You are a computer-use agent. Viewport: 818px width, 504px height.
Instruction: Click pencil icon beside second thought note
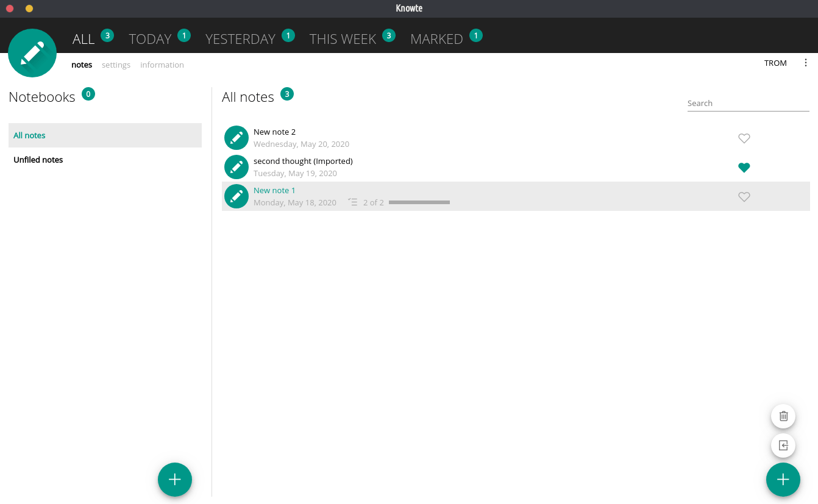coord(237,167)
